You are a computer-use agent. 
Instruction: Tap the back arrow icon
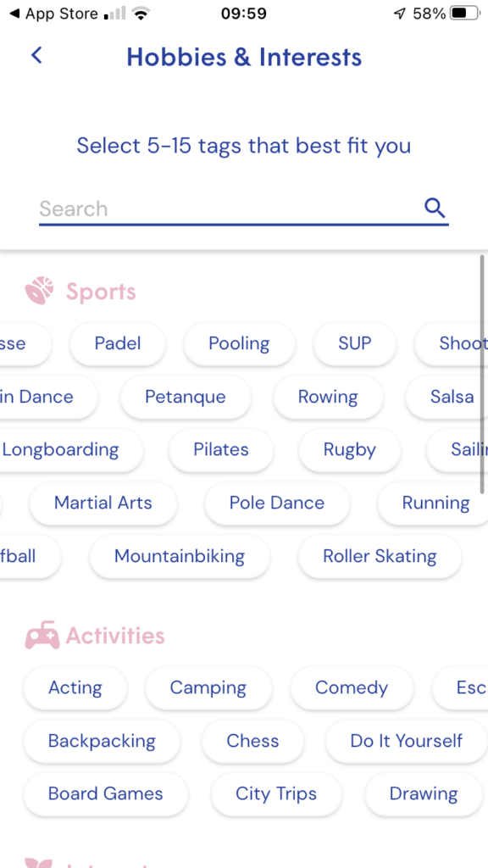click(36, 55)
